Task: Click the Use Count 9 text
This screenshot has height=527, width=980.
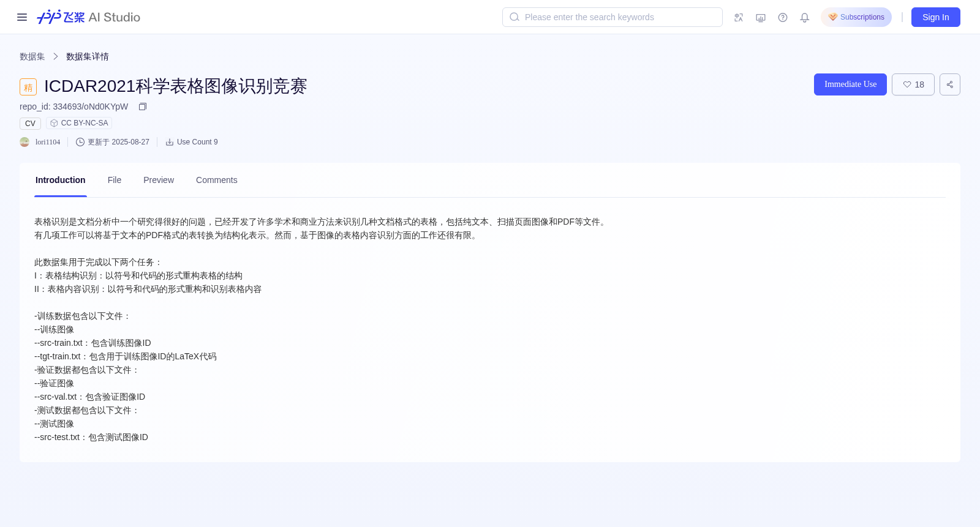Action: [x=197, y=142]
